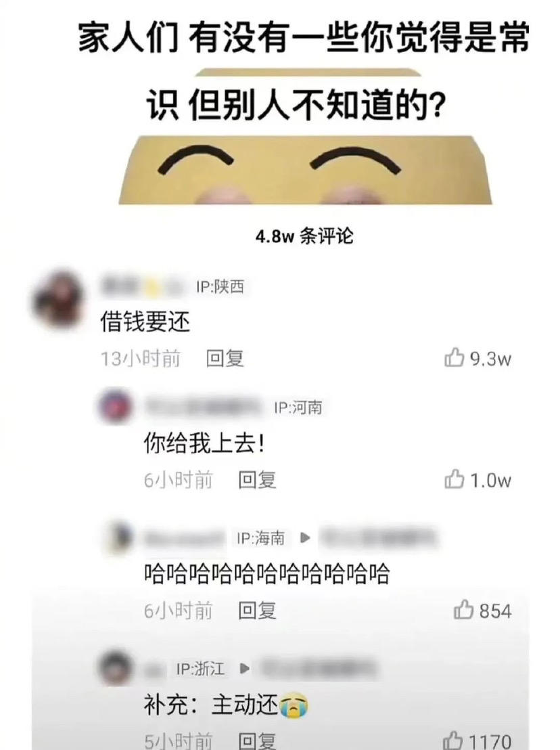Open the Shaanxi commenter's avatar
560x750 pixels.
[x=59, y=301]
